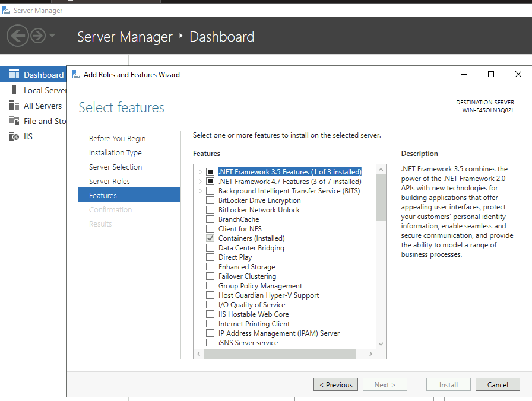
Task: Click the Server Manager title bar icon
Action: pyautogui.click(x=6, y=11)
